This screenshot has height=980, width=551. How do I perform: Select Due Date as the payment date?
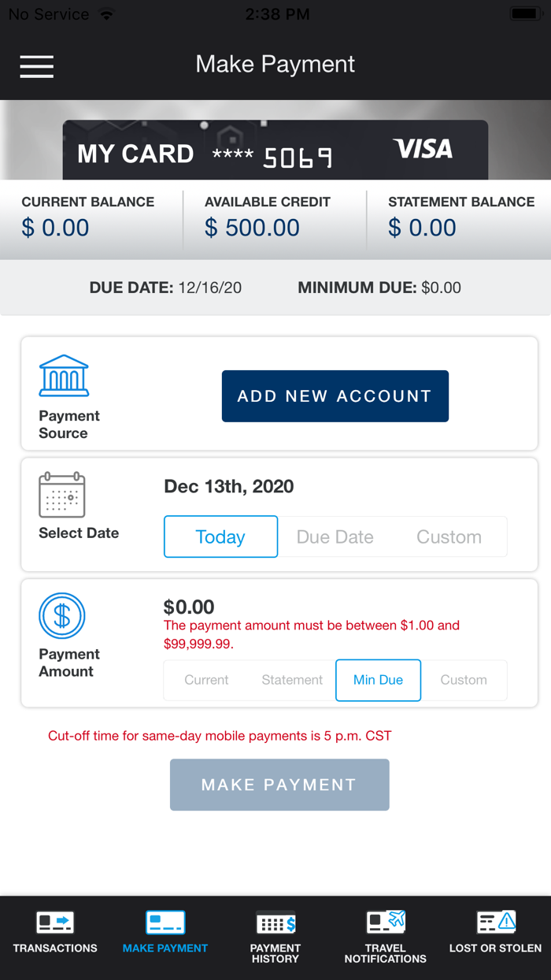click(335, 536)
